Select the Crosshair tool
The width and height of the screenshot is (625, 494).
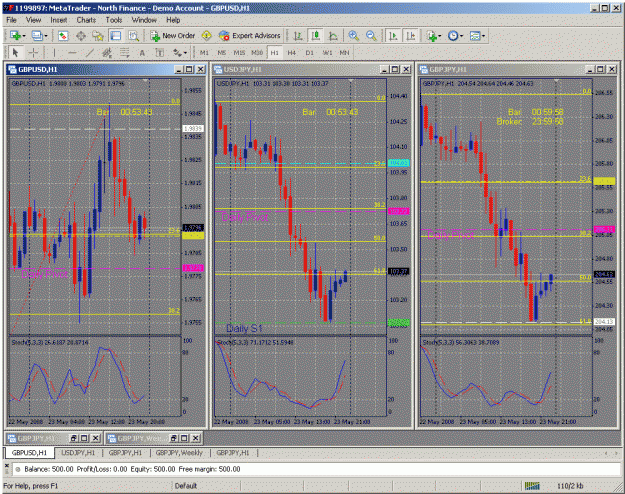[33, 53]
